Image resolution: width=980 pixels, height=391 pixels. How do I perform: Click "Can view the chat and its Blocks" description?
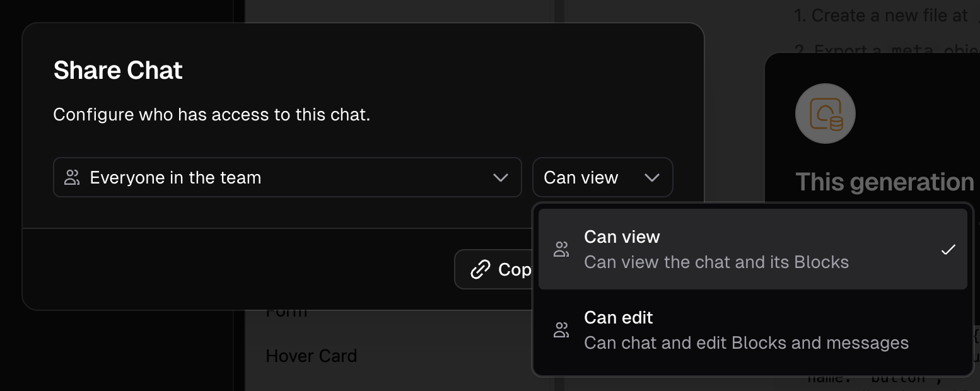click(x=716, y=262)
